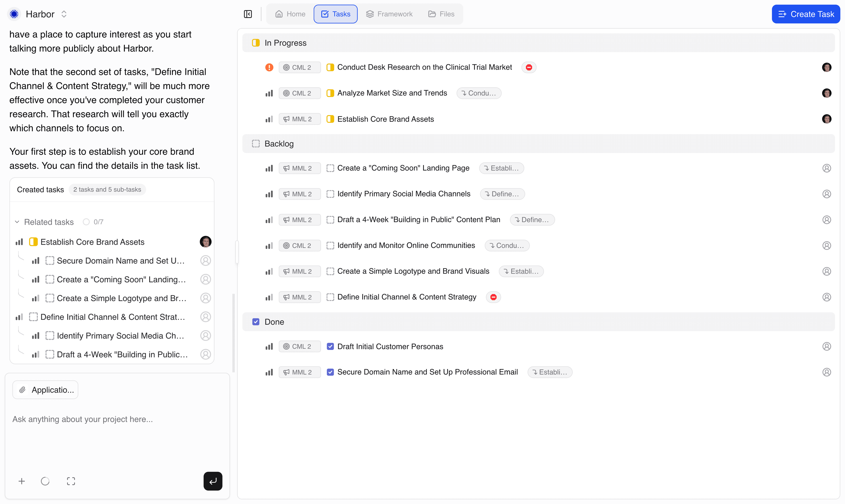Toggle the Done section checkbox
This screenshot has height=504, width=845.
coord(256,322)
